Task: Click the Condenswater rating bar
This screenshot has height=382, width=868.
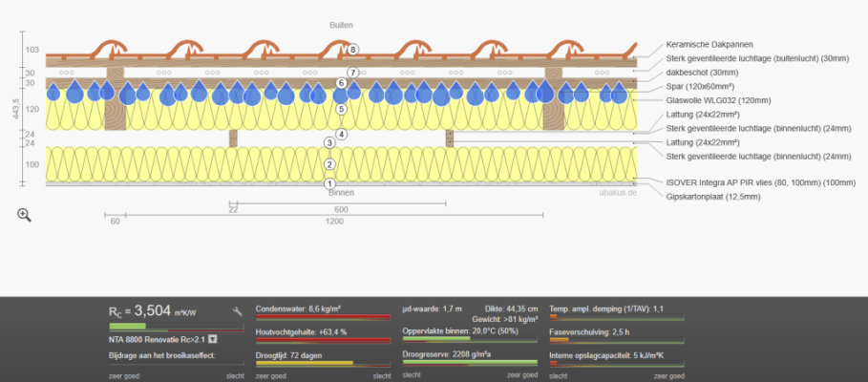Action: 323,318
